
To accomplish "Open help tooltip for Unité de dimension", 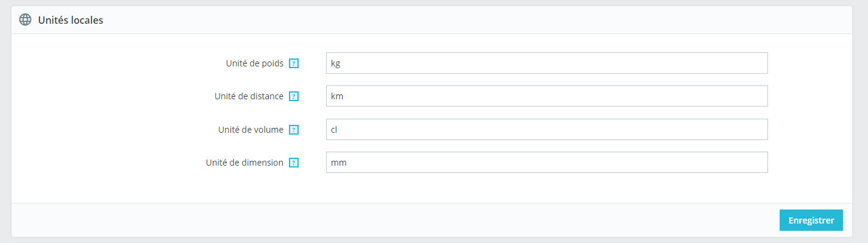I will click(x=294, y=163).
